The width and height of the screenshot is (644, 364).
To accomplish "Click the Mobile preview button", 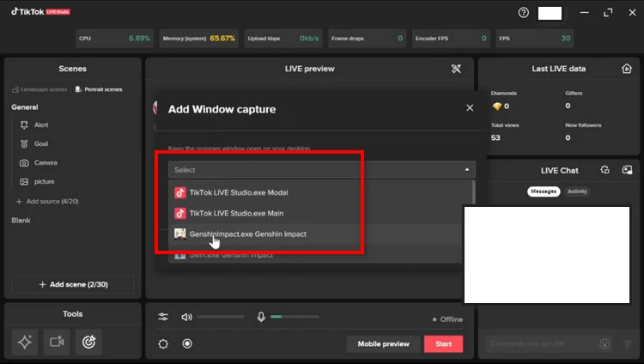I will [383, 344].
